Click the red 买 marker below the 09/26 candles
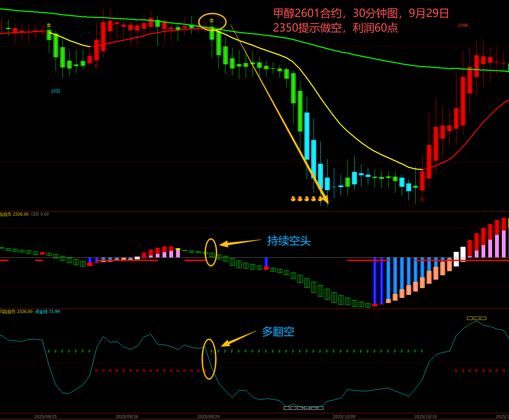This screenshot has width=509, height=420. [x=96, y=66]
